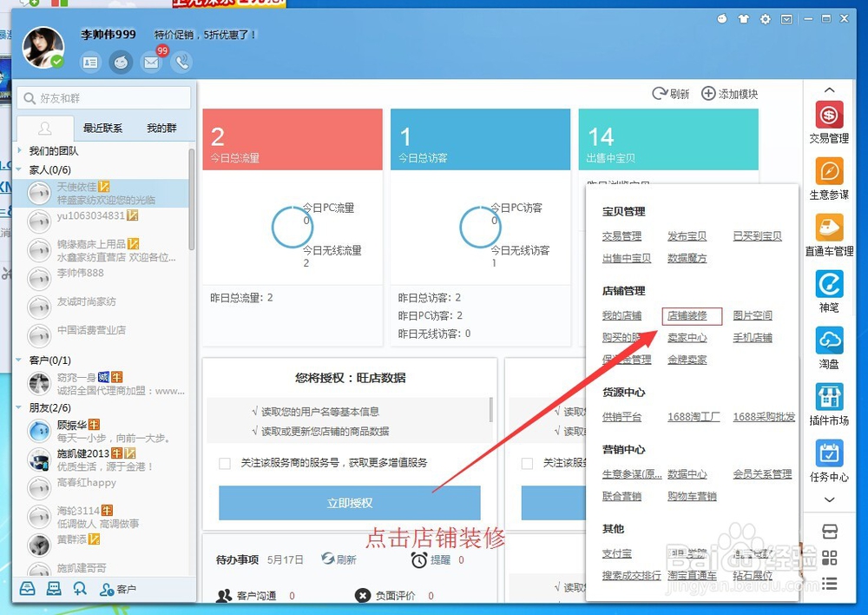Viewport: 868px width, 615px height.
Task: Click the phone call icon beside the profile avatar
Action: click(180, 63)
